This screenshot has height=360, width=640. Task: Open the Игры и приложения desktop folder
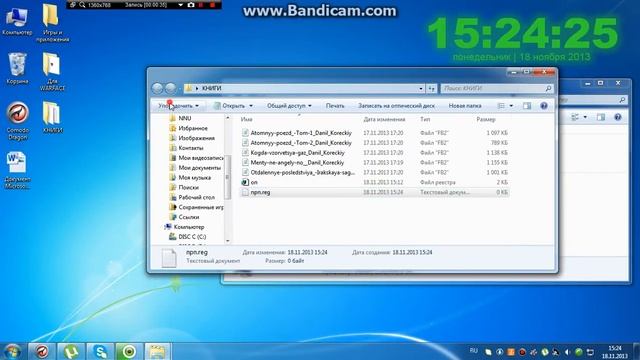point(52,24)
